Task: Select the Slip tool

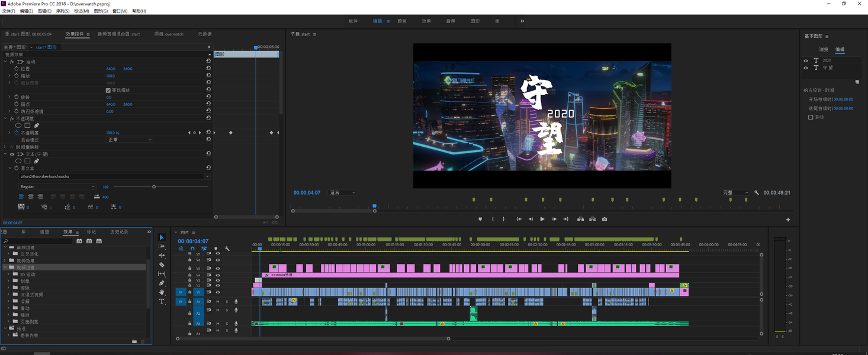Action: point(162,274)
